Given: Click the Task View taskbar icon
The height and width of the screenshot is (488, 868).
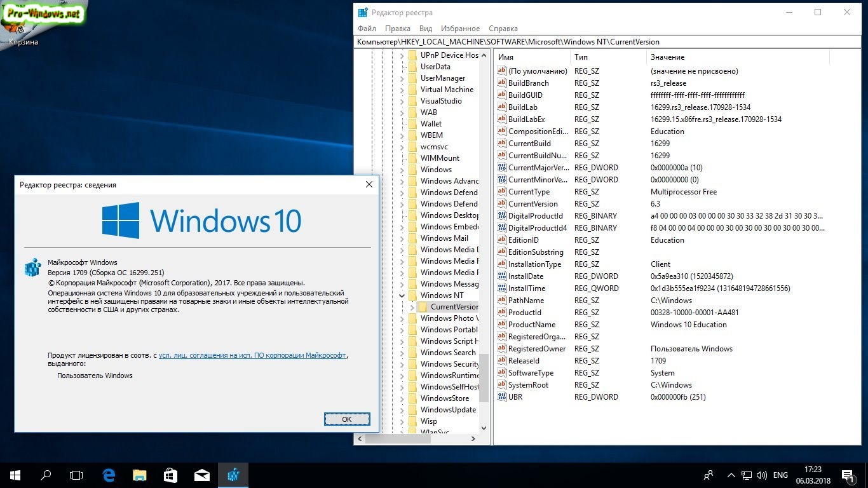Looking at the screenshot, I should 76,475.
